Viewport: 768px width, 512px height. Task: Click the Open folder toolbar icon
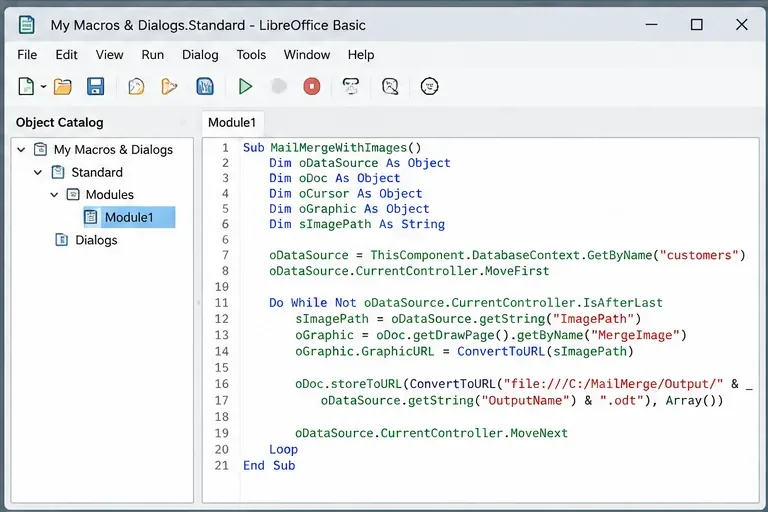pos(63,87)
